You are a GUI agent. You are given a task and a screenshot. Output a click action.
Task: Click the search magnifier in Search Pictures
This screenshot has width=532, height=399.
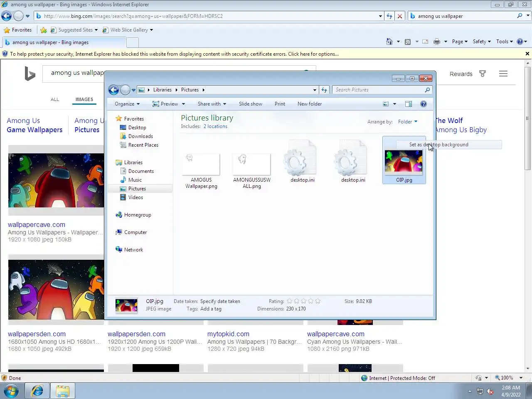click(x=427, y=90)
